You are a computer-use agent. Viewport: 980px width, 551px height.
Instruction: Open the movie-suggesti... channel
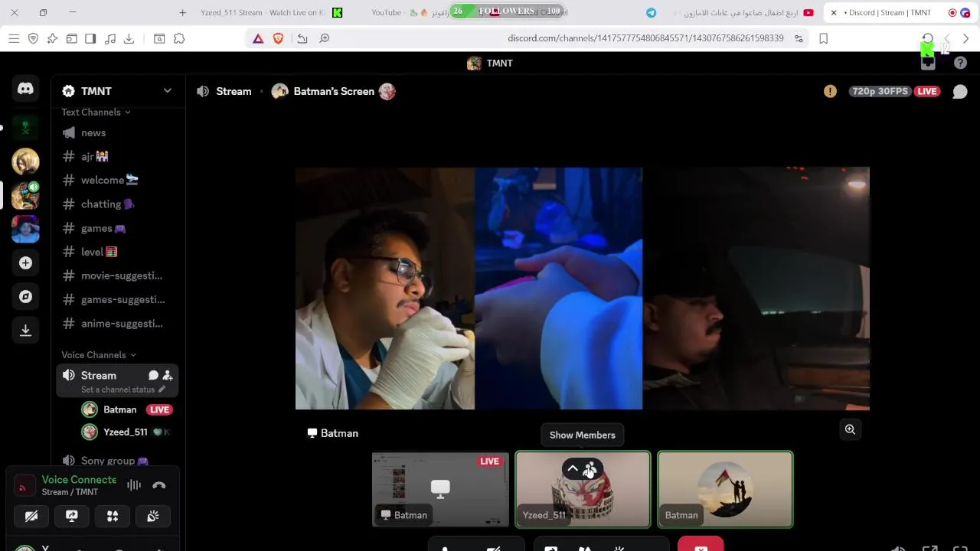117,275
